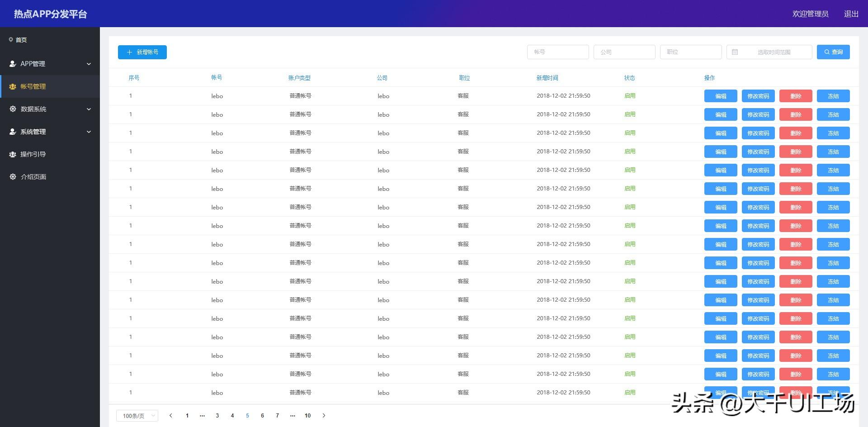Click the location pin icon beside 首页
Image resolution: width=868 pixels, height=427 pixels.
click(11, 40)
